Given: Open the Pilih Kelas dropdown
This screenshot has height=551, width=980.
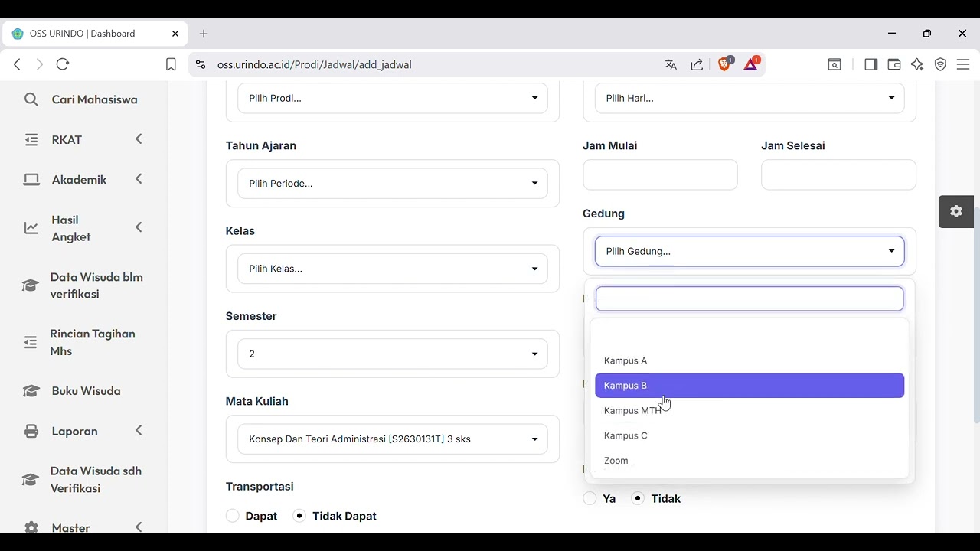Looking at the screenshot, I should tap(393, 269).
